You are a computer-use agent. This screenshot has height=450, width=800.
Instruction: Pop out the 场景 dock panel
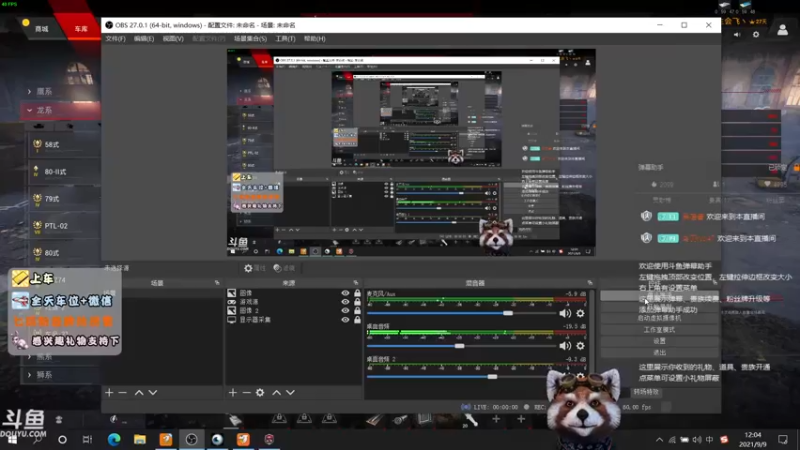217,283
